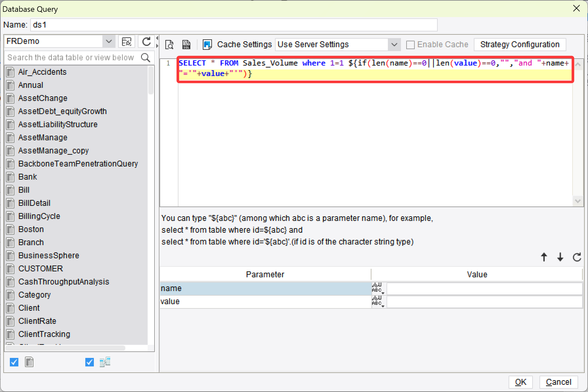Open the database connection edit icon
Viewport: 588px width, 392px height.
pos(127,41)
